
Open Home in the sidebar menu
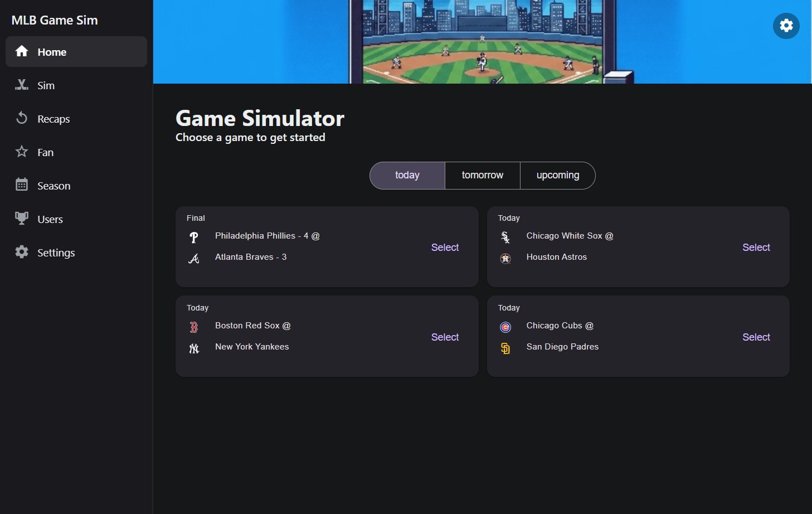pyautogui.click(x=76, y=52)
